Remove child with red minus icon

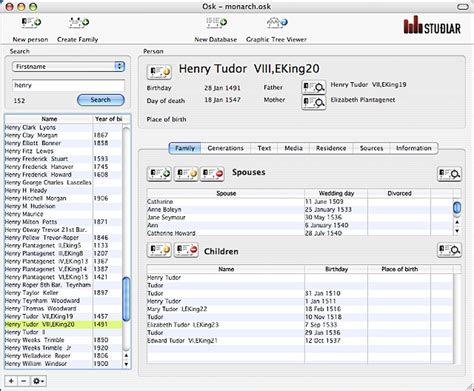click(186, 250)
